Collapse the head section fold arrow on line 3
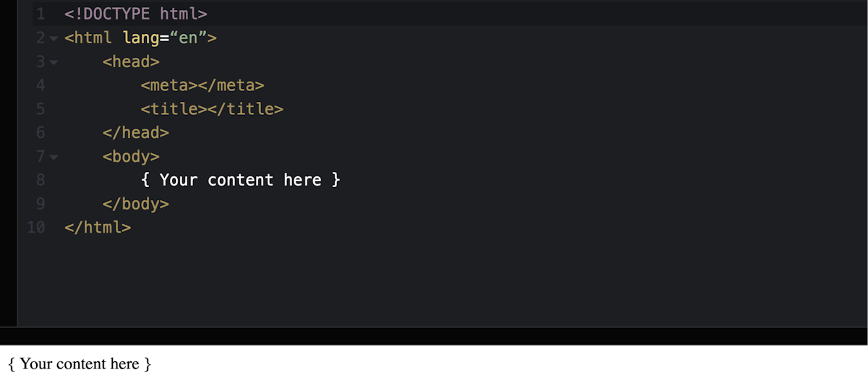Viewport: 868px width, 388px height. click(x=54, y=62)
